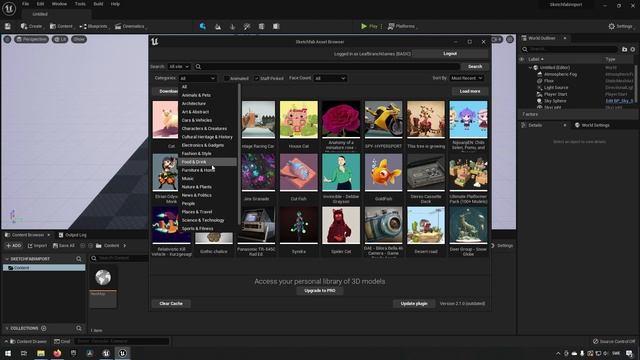Screen dimensions: 640x360
Task: Toggle the World Outliner visibility column eye
Action: tap(522, 59)
